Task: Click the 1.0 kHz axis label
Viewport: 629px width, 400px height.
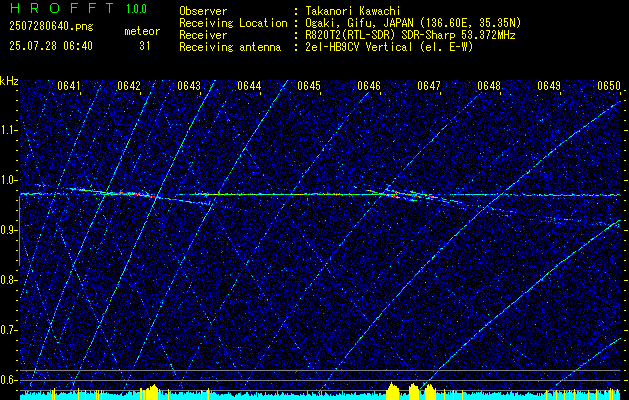Action: [x=9, y=180]
